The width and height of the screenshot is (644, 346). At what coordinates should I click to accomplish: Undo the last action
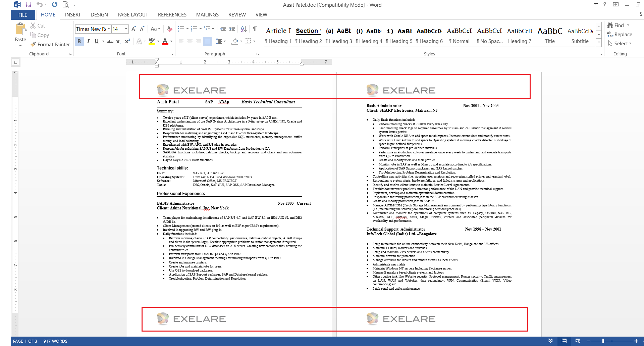40,5
